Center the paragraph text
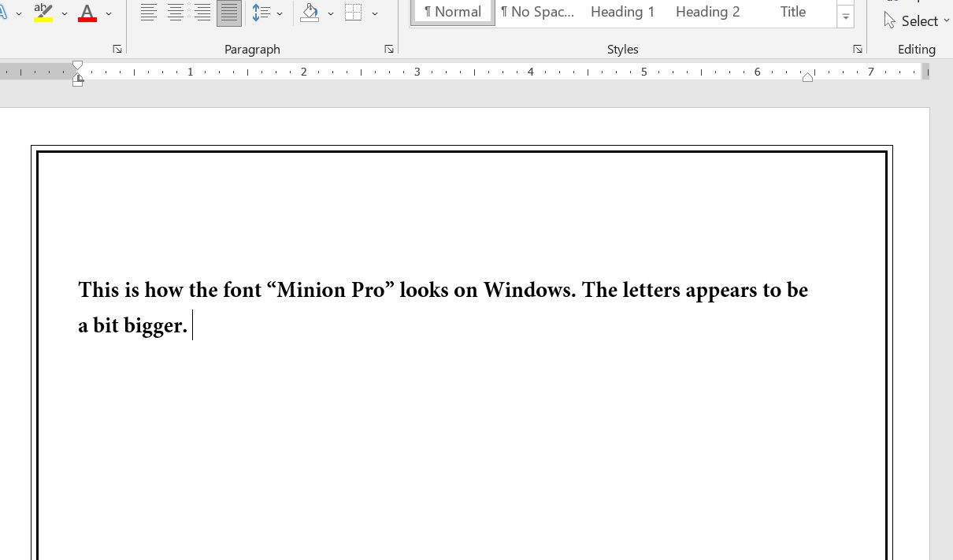Screen dimensions: 953x560 [176, 13]
